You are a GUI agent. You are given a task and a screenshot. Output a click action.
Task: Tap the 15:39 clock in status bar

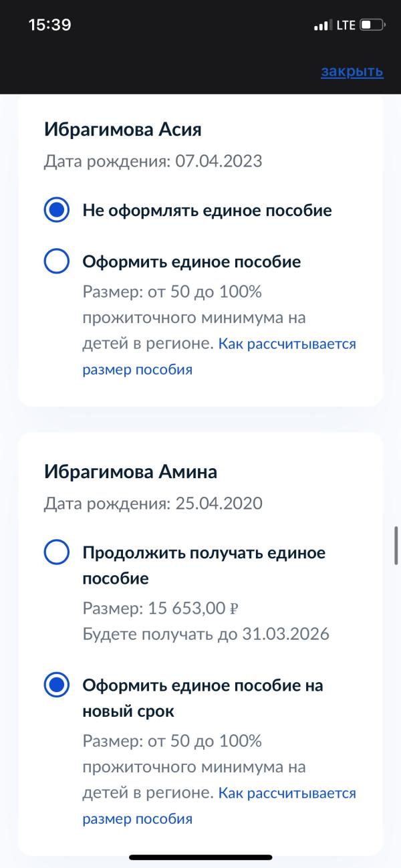(50, 25)
